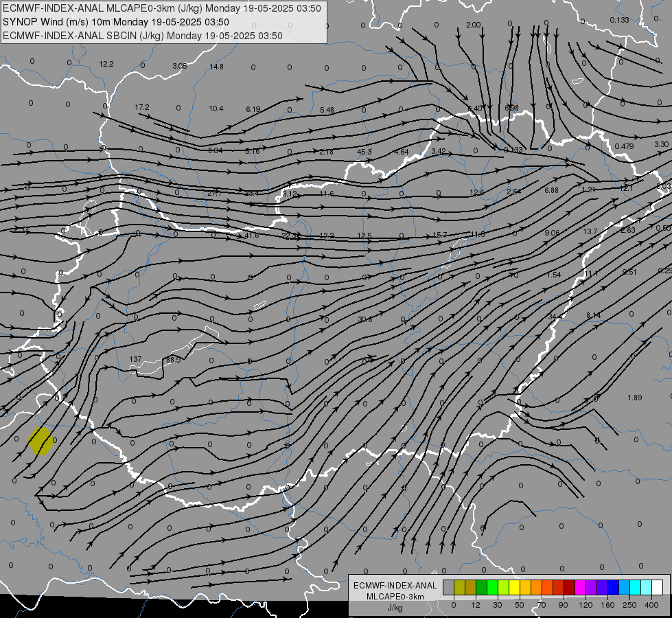
Task: Click the legend tick label 250
Action: 629,605
